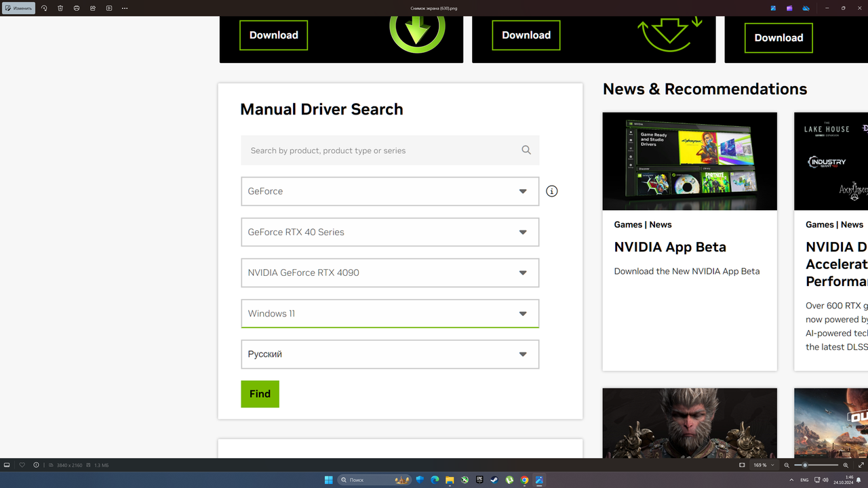Screen dimensions: 868x488
Task: Click the magnifier icon in search field
Action: pos(526,150)
